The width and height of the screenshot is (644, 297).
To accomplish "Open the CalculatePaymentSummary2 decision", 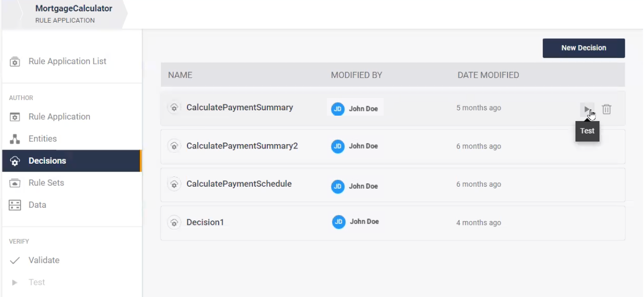I will click(x=242, y=146).
